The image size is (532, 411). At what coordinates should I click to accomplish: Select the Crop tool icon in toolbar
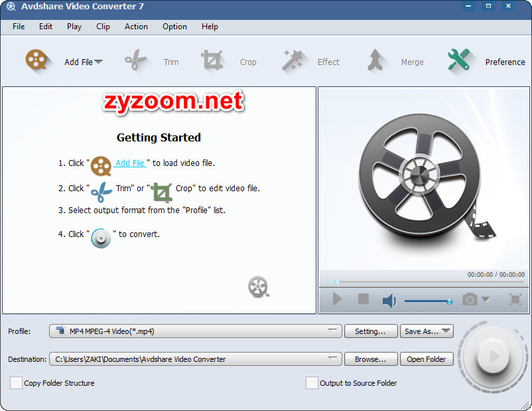pyautogui.click(x=212, y=60)
